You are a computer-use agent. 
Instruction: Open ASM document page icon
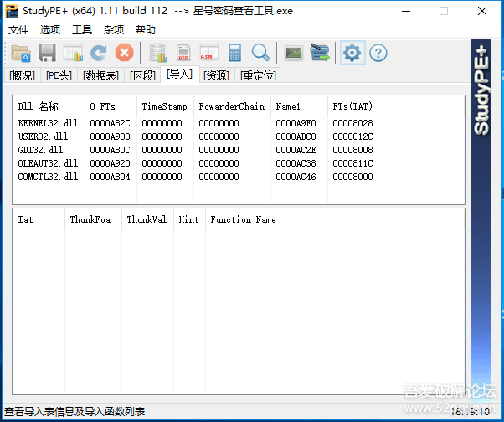coord(183,53)
